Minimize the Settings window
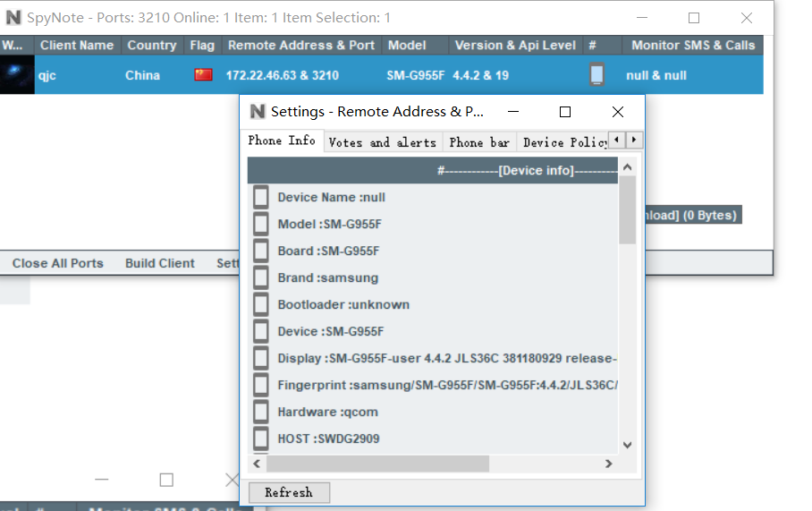 point(513,112)
